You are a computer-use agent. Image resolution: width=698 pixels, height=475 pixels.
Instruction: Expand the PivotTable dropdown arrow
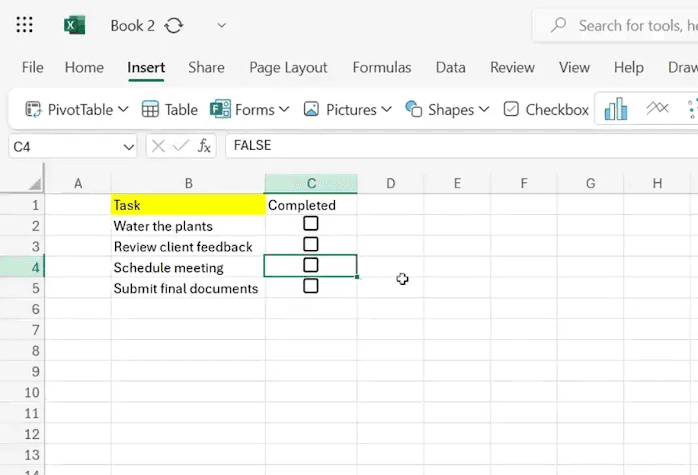click(x=124, y=109)
